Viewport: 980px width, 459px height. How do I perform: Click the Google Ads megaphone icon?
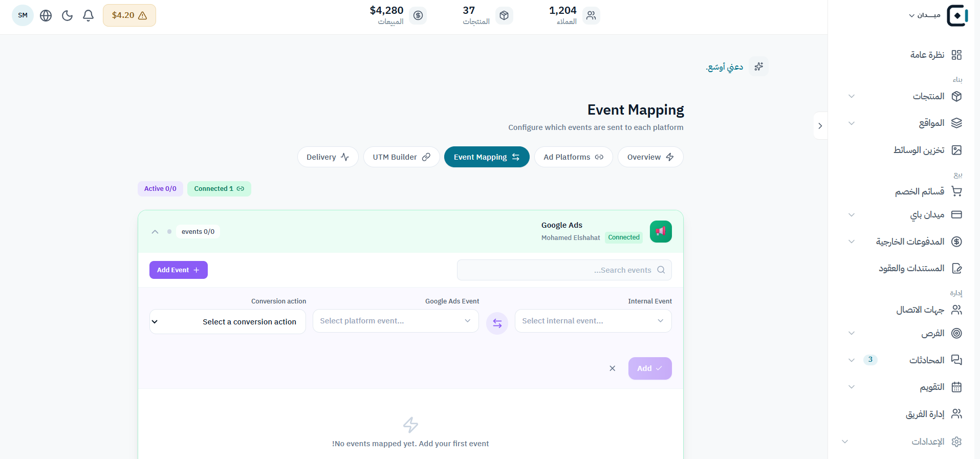point(661,231)
